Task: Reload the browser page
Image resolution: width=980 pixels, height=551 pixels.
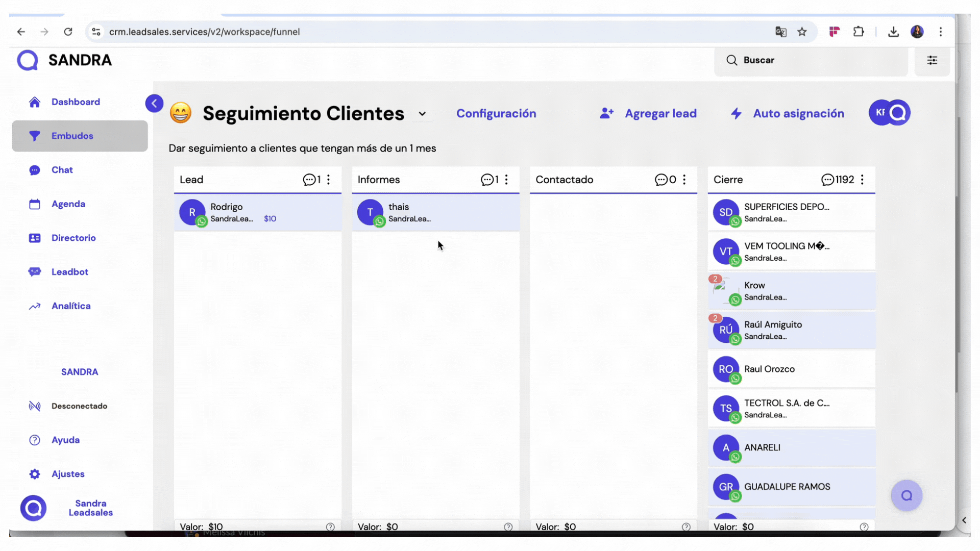Action: pyautogui.click(x=68, y=32)
